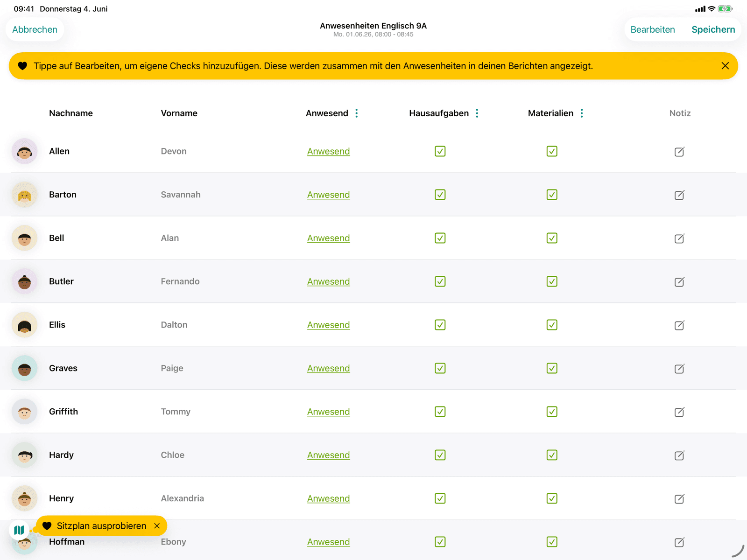Open the note for Fernando Butler
The image size is (747, 560).
tap(679, 281)
